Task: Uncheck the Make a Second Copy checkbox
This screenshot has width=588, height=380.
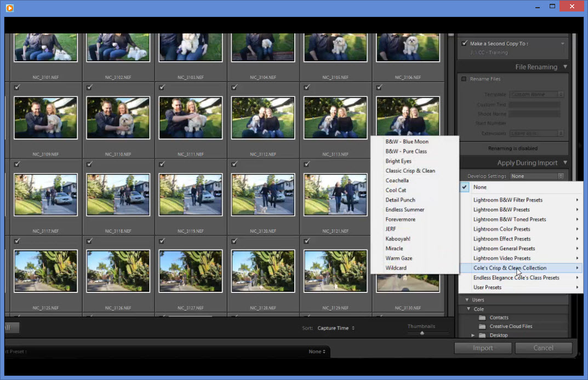Action: [465, 43]
